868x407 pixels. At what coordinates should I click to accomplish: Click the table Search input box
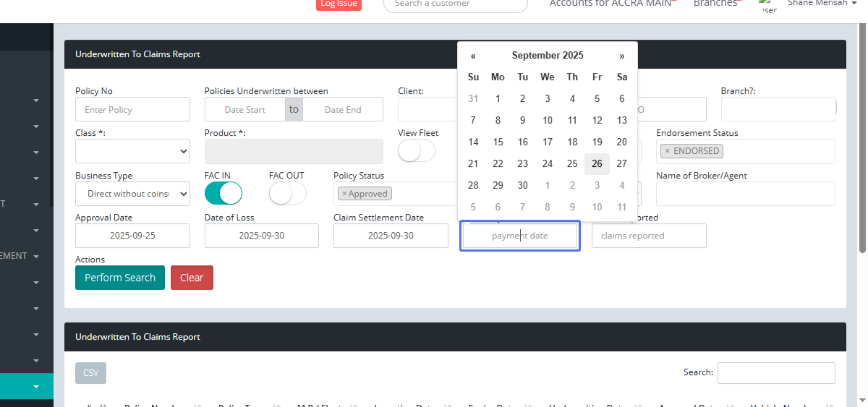point(776,373)
